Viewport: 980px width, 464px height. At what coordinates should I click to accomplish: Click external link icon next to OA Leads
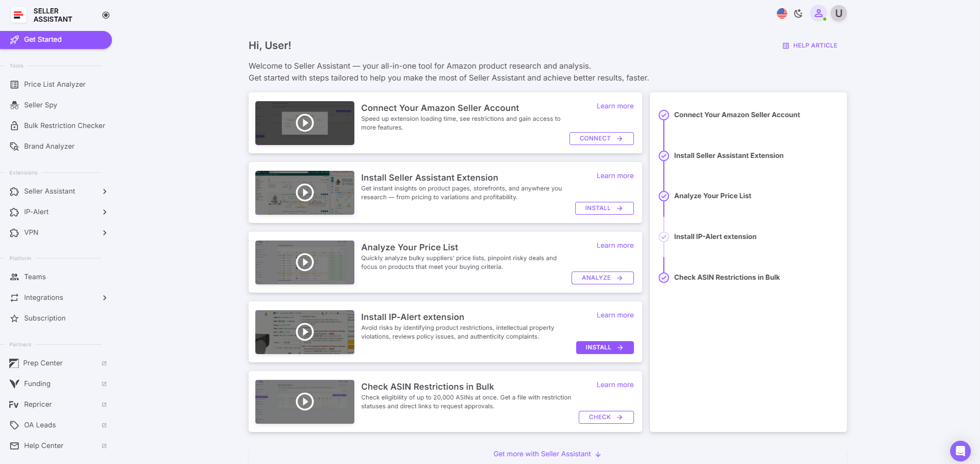(104, 425)
